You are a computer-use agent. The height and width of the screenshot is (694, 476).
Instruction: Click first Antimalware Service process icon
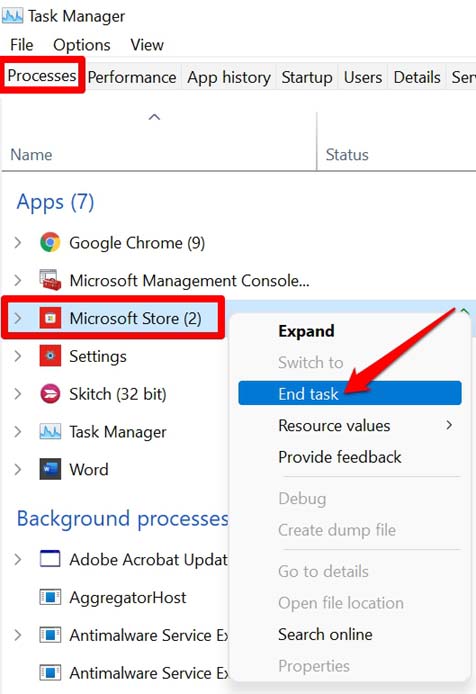tap(50, 635)
